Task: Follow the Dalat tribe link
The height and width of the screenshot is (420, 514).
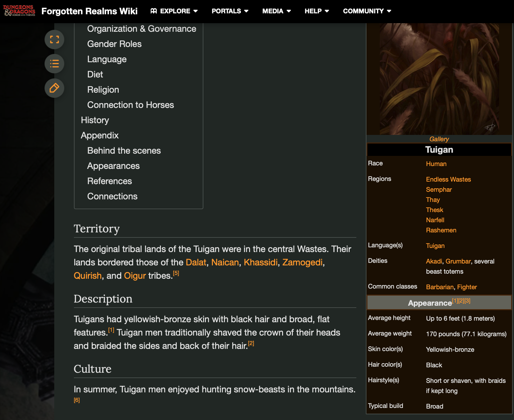Action: click(x=196, y=262)
